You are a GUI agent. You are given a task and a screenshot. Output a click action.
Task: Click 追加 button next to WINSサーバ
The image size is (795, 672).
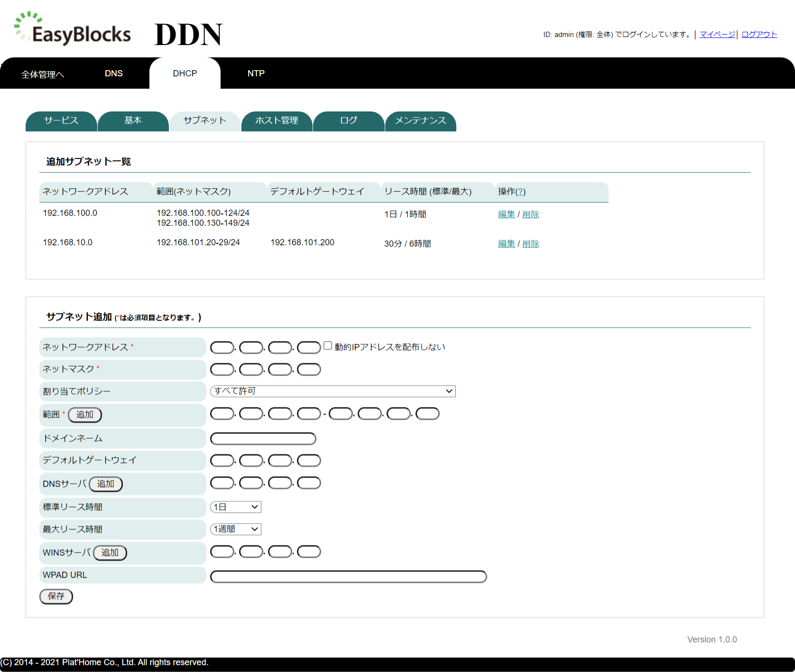[x=110, y=552]
